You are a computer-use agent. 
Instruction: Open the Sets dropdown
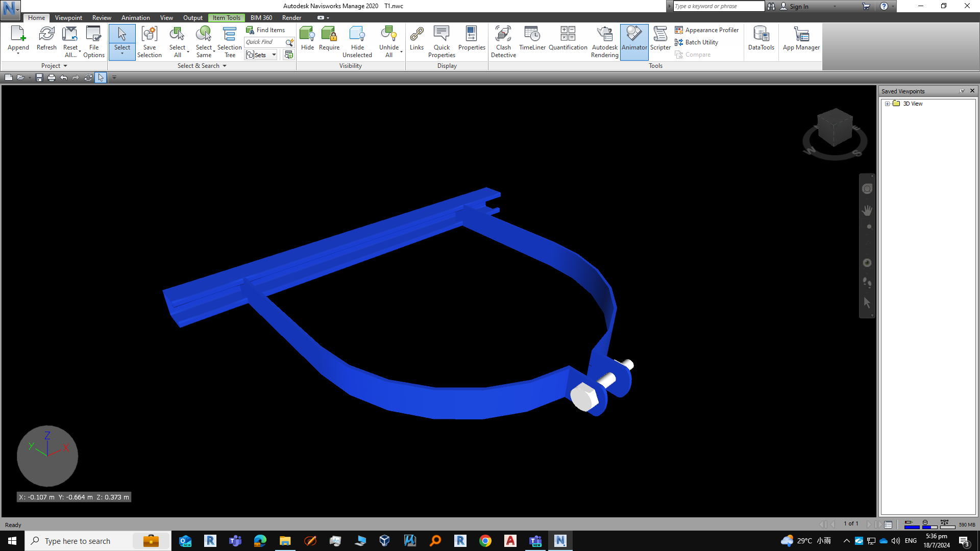tap(274, 55)
